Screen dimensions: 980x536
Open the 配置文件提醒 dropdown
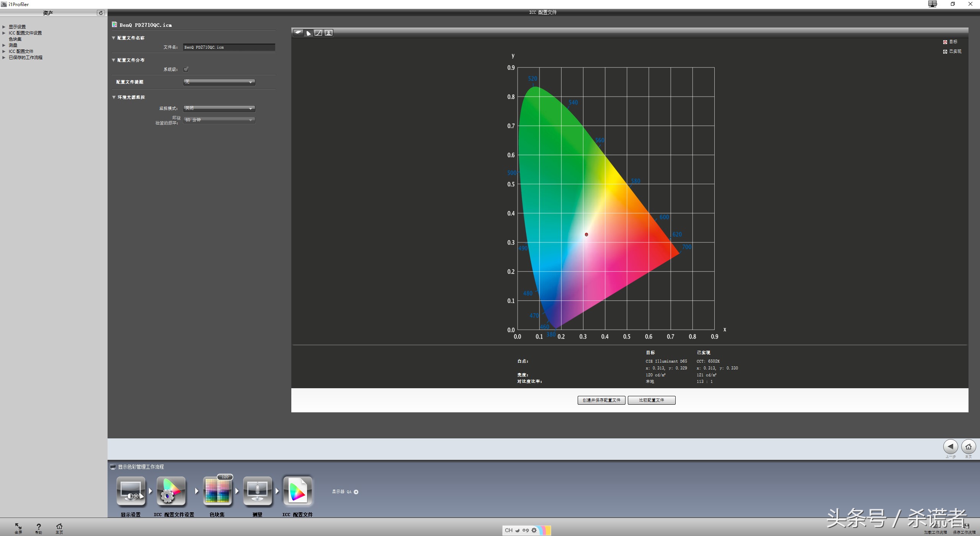click(219, 82)
